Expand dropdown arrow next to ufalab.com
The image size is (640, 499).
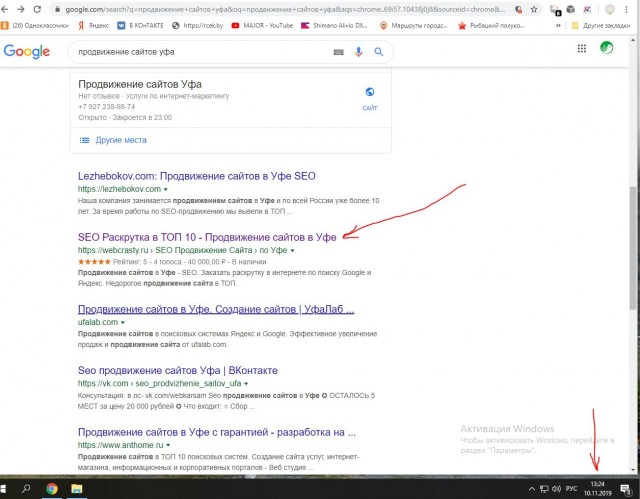(x=122, y=322)
